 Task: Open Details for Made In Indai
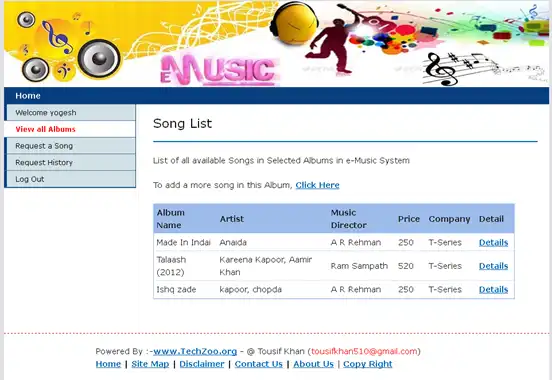click(493, 242)
